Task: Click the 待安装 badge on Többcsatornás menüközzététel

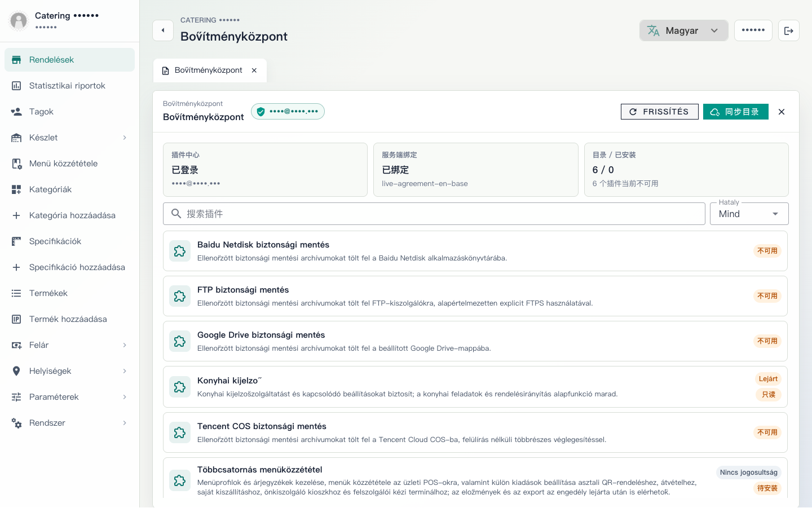Action: (x=767, y=488)
